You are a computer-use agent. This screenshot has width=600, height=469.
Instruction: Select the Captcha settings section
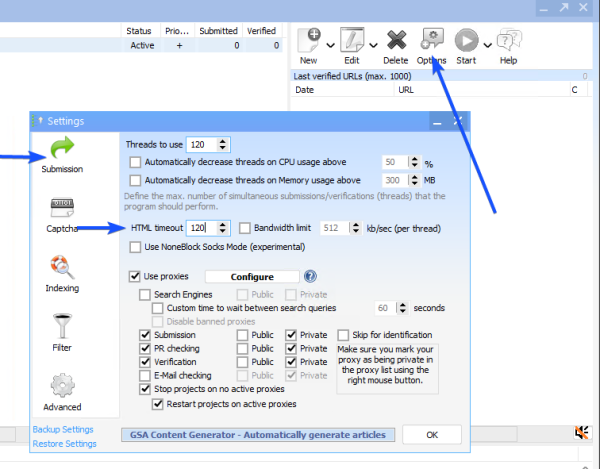tap(62, 213)
